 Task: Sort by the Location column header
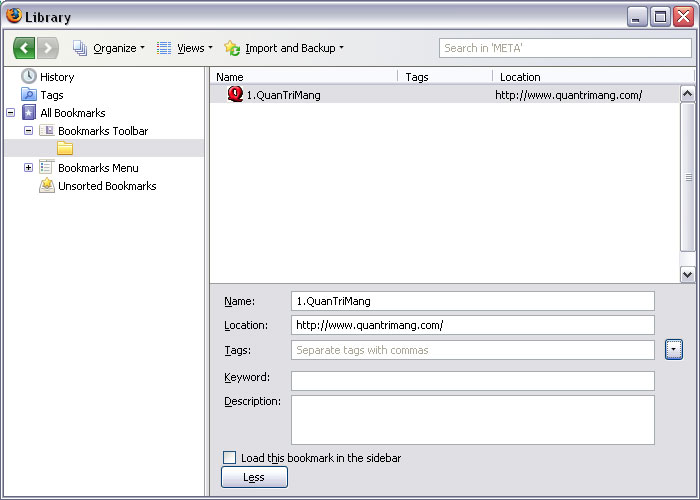[594, 77]
